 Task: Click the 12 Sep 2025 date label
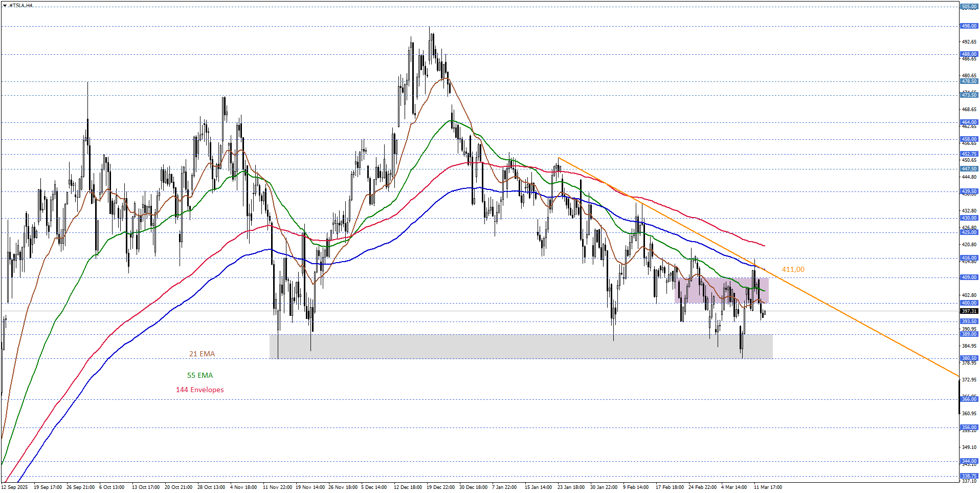click(x=15, y=487)
